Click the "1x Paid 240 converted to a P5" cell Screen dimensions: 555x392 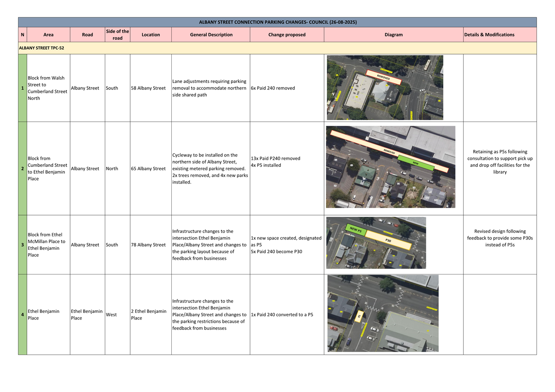(x=282, y=315)
